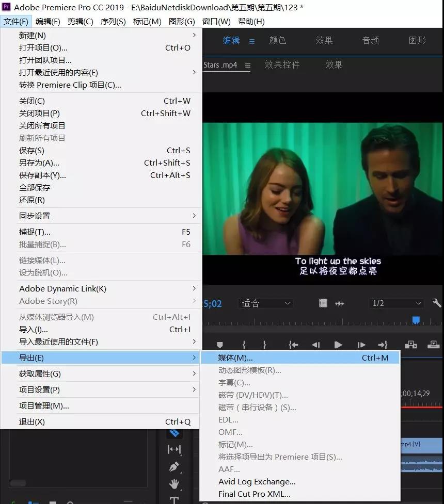The height and width of the screenshot is (504, 444).
Task: Open the zoom level 适合 dropdown
Action: [x=266, y=303]
